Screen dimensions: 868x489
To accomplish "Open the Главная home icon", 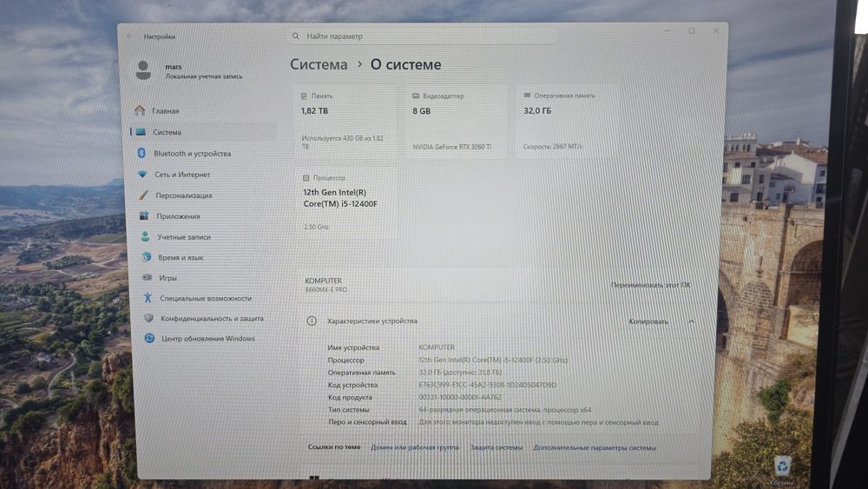I will 140,110.
